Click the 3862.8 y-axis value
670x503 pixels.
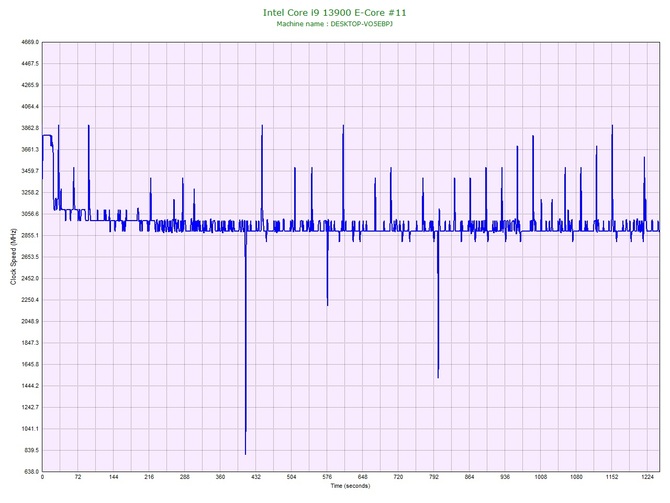click(x=30, y=128)
